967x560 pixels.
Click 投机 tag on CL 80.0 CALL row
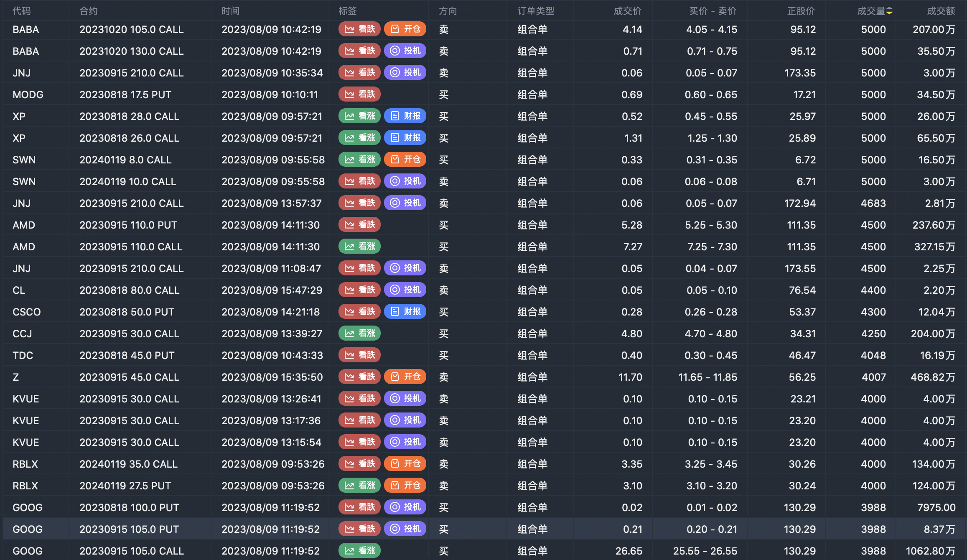coord(405,290)
